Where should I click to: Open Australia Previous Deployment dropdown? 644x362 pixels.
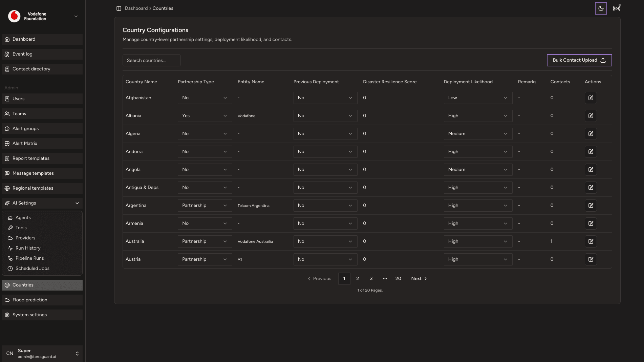click(325, 241)
